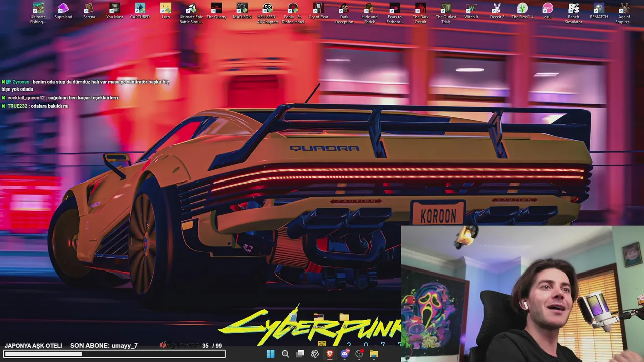Open the 'haivuz' desktop folder

coord(318,320)
